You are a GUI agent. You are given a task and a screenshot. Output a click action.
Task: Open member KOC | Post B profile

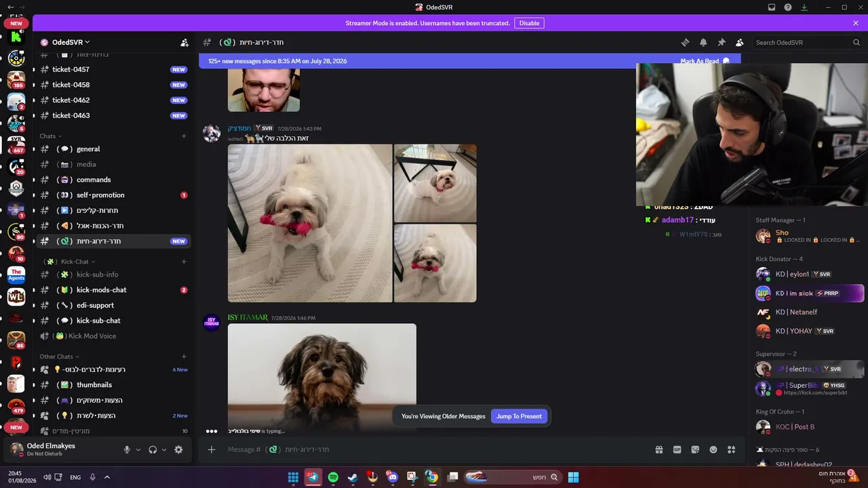810,427
